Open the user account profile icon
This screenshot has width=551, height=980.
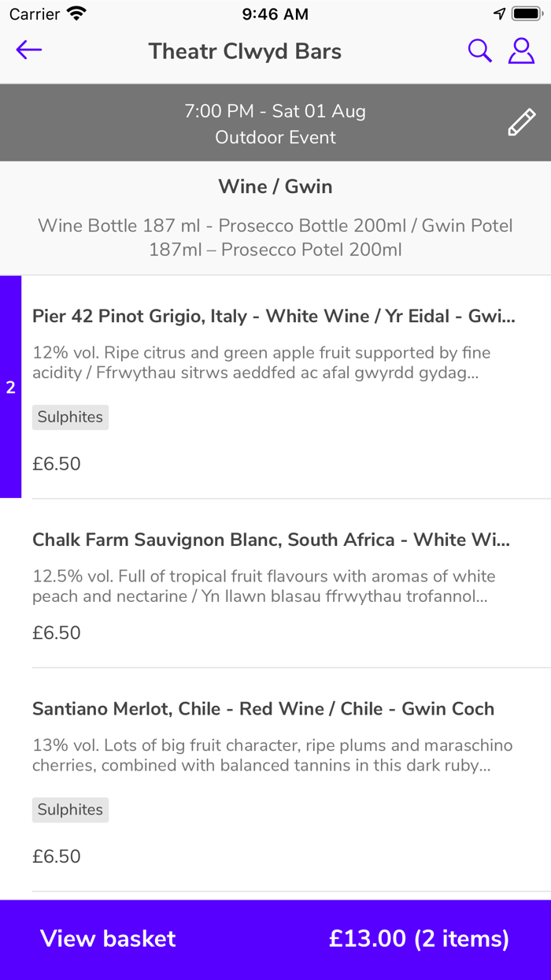(x=521, y=50)
